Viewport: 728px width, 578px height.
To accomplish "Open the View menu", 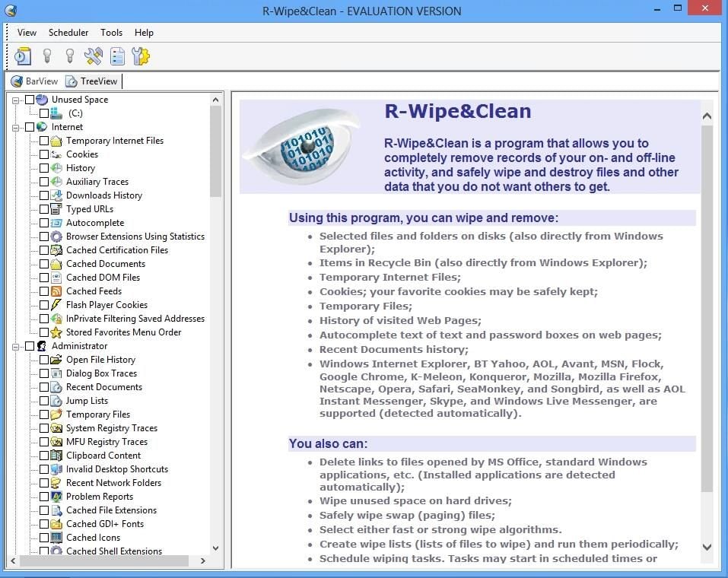I will [27, 33].
